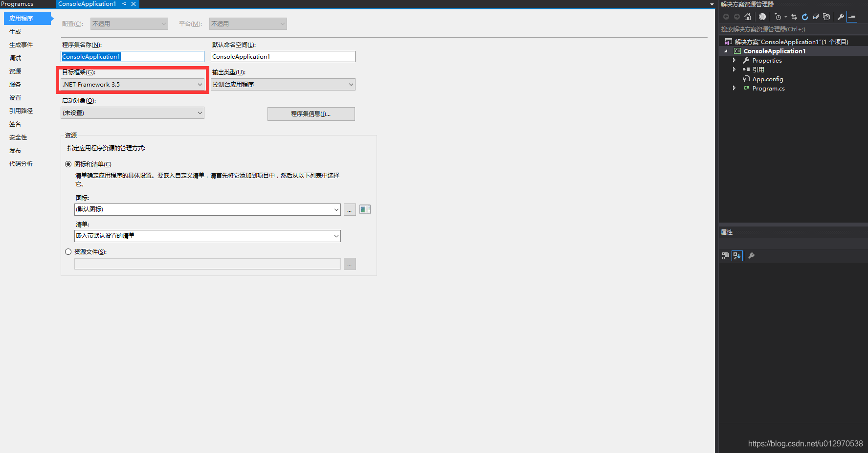Open project properties via the wrench icon
The width and height of the screenshot is (868, 453).
point(841,17)
